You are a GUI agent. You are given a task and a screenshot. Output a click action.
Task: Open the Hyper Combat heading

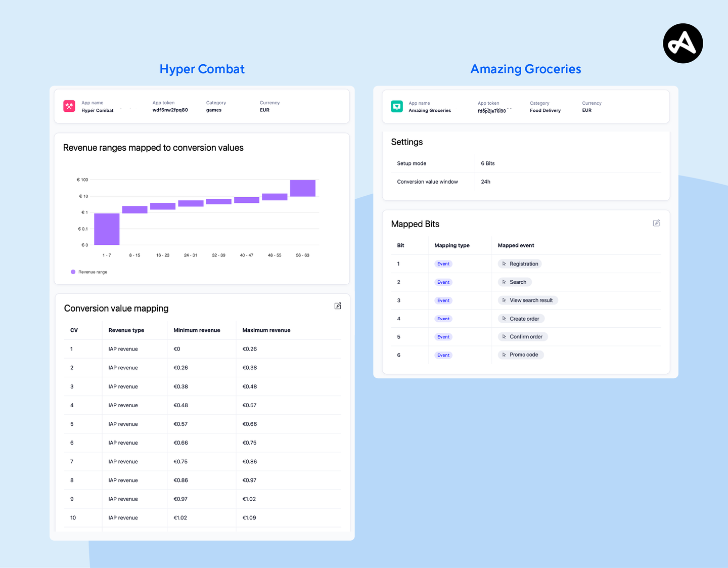click(x=202, y=69)
